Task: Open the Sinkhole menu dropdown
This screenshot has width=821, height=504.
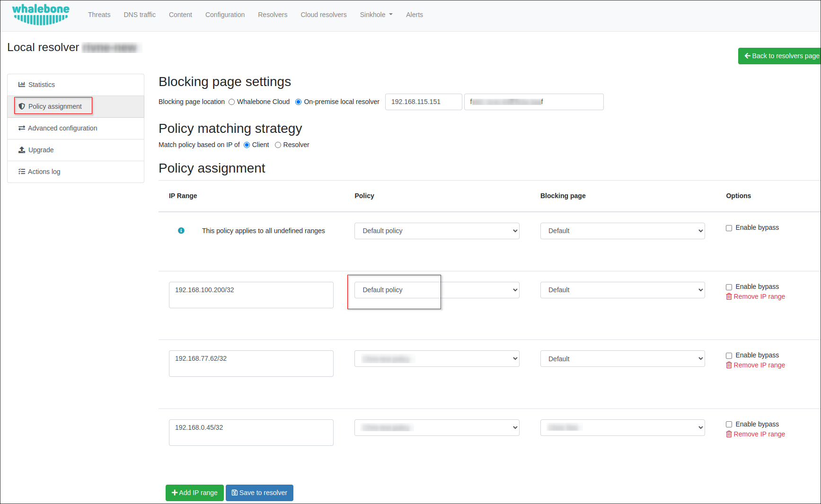Action: 376,15
